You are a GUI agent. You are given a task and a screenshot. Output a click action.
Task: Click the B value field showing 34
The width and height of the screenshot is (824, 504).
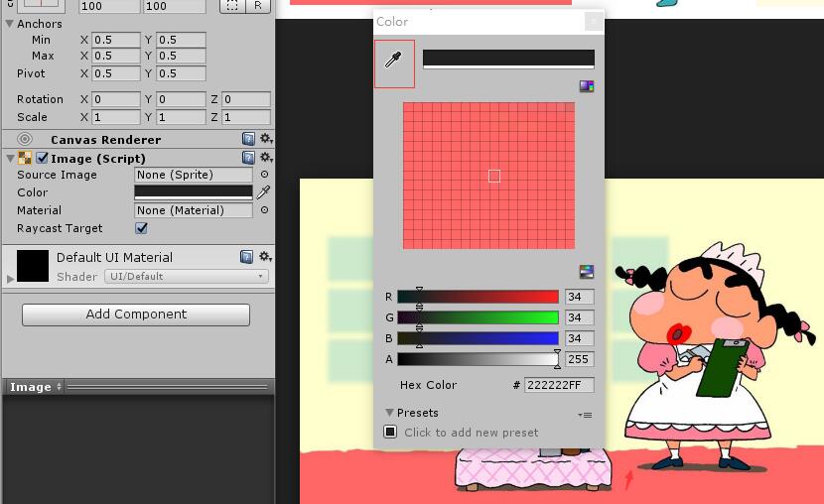[580, 338]
